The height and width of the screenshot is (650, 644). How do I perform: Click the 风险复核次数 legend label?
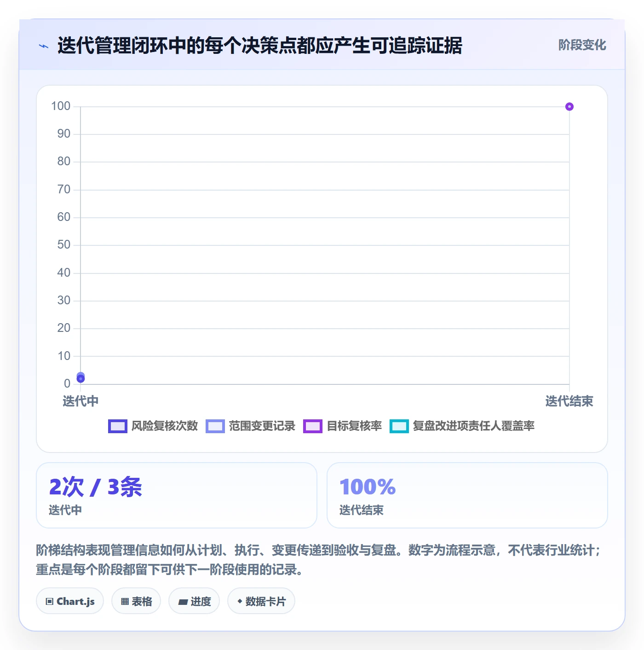[x=165, y=426]
